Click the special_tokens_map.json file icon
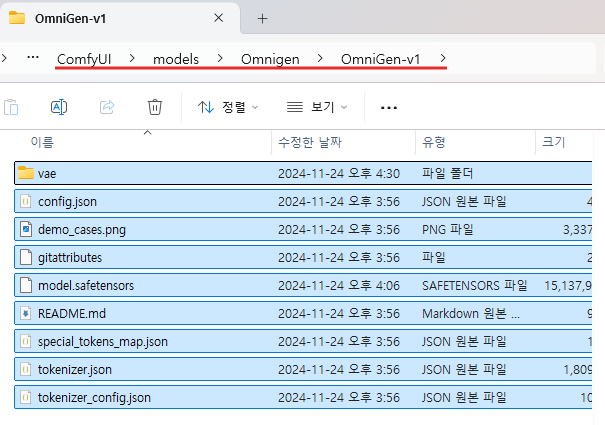This screenshot has width=605, height=425. 25,341
